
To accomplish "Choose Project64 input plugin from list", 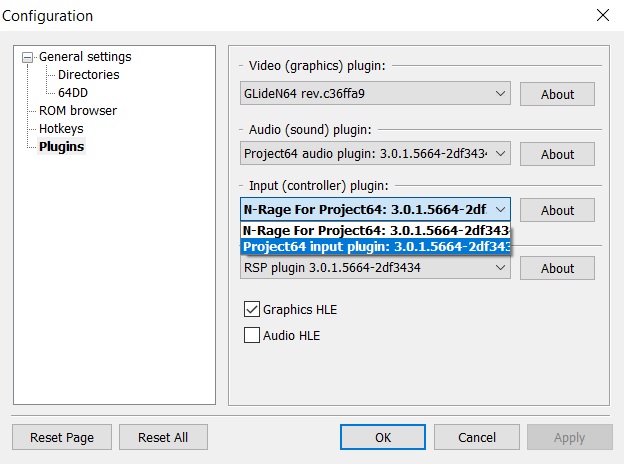I will point(377,246).
